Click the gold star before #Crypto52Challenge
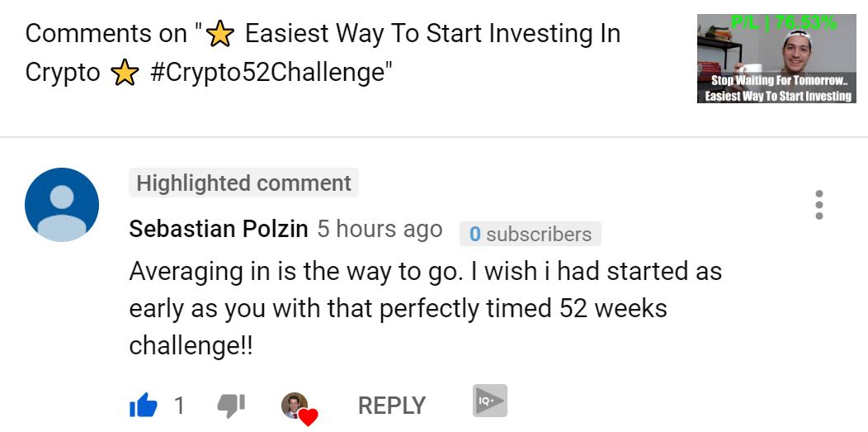 pos(124,74)
